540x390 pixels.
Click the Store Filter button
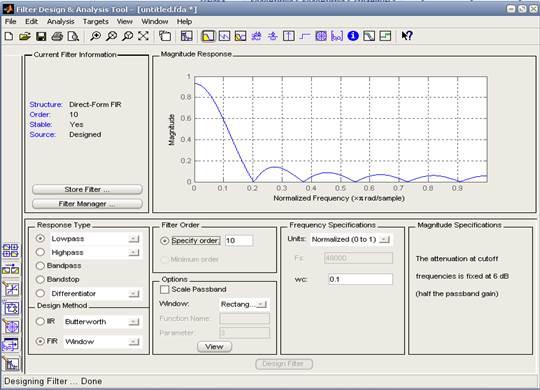(x=87, y=189)
